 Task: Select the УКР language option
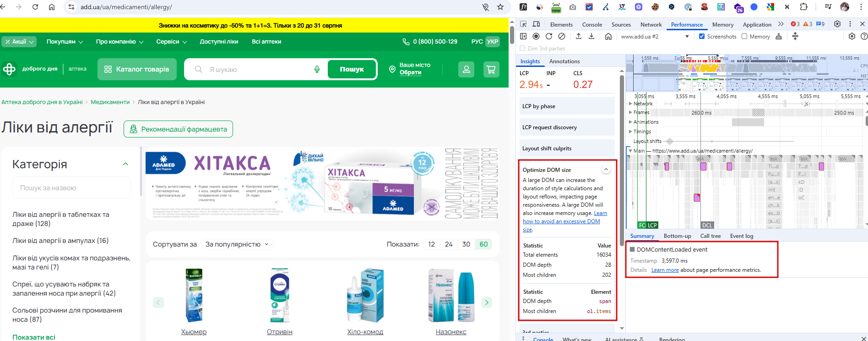coord(493,42)
